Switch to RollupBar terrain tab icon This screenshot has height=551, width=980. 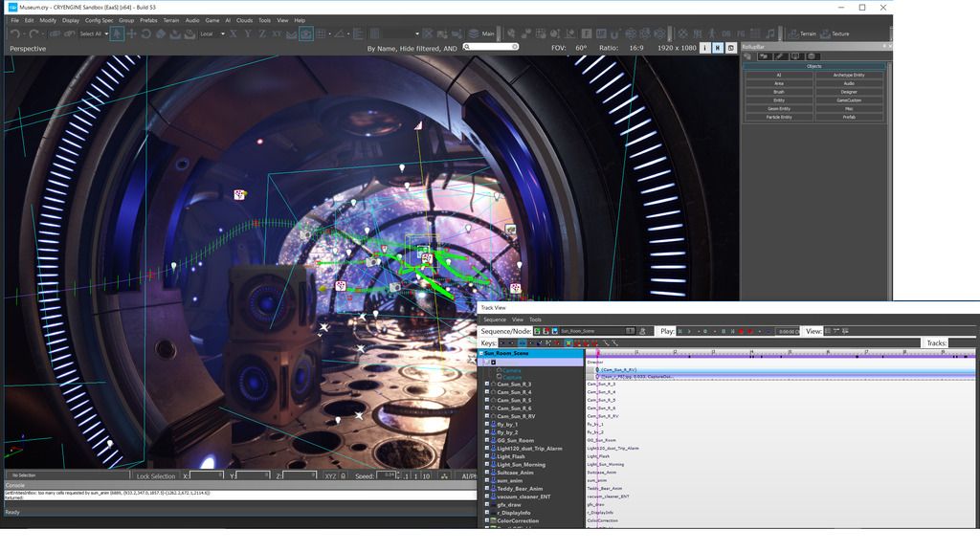point(764,56)
